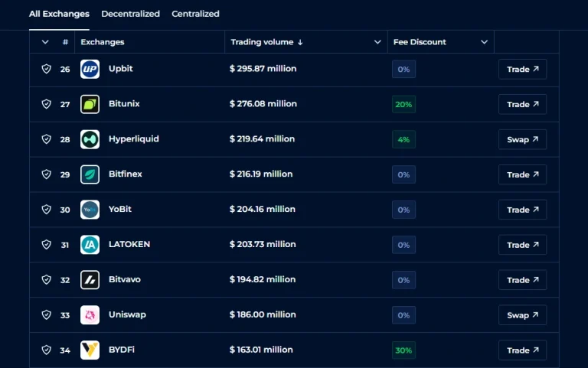Click the shield icon in Uniswap row
This screenshot has width=588, height=368.
pyautogui.click(x=47, y=314)
